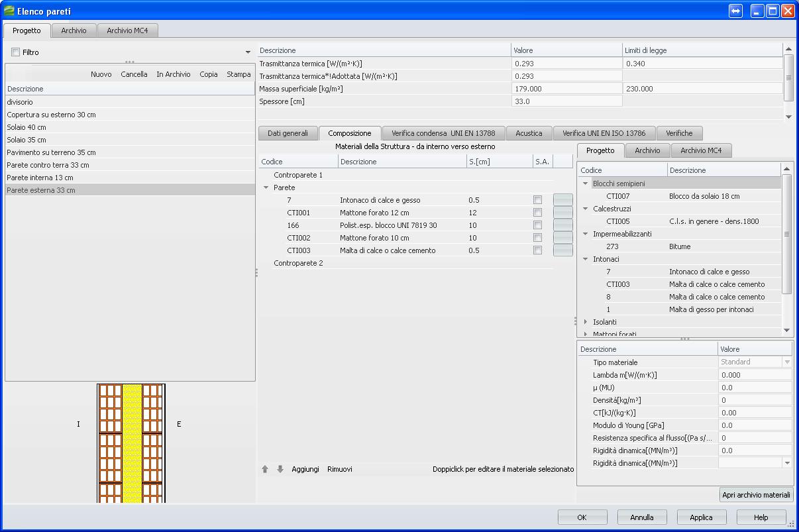Click the blank button beside Malta di calce row
Image resolution: width=799 pixels, height=532 pixels.
pyautogui.click(x=562, y=250)
